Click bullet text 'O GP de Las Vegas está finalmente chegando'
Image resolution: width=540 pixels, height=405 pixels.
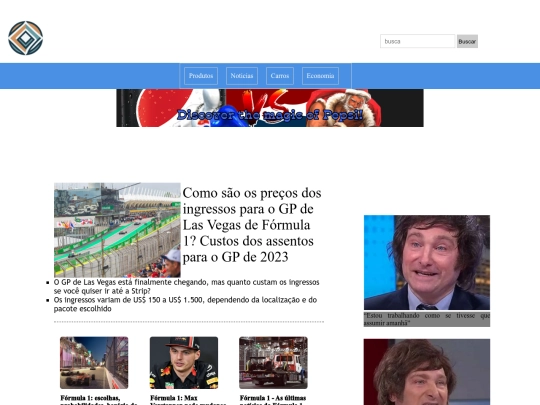(x=186, y=287)
